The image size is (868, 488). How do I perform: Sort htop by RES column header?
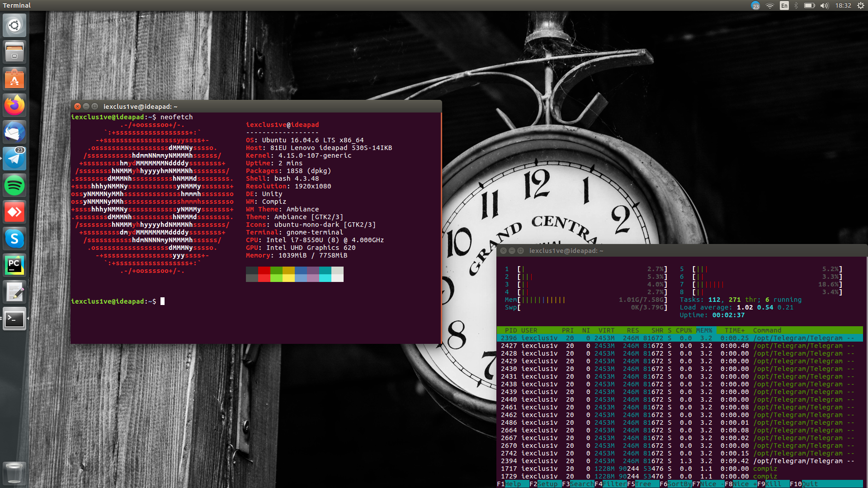(633, 330)
